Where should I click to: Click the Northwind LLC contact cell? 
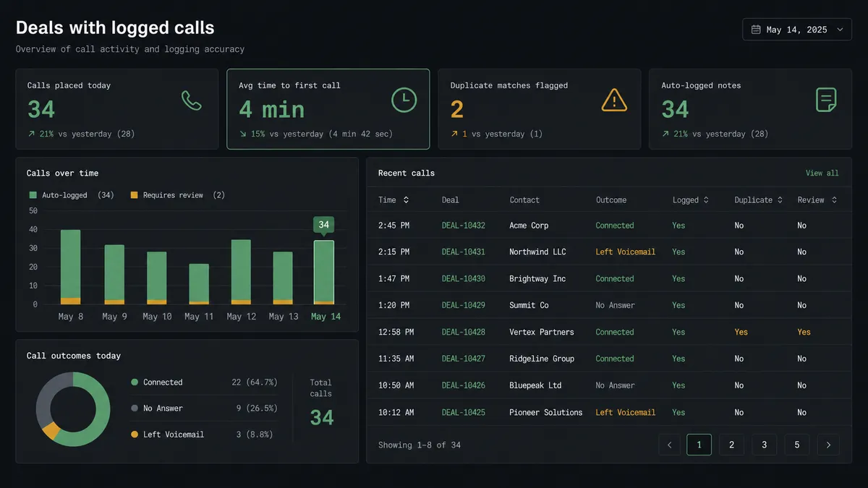537,252
